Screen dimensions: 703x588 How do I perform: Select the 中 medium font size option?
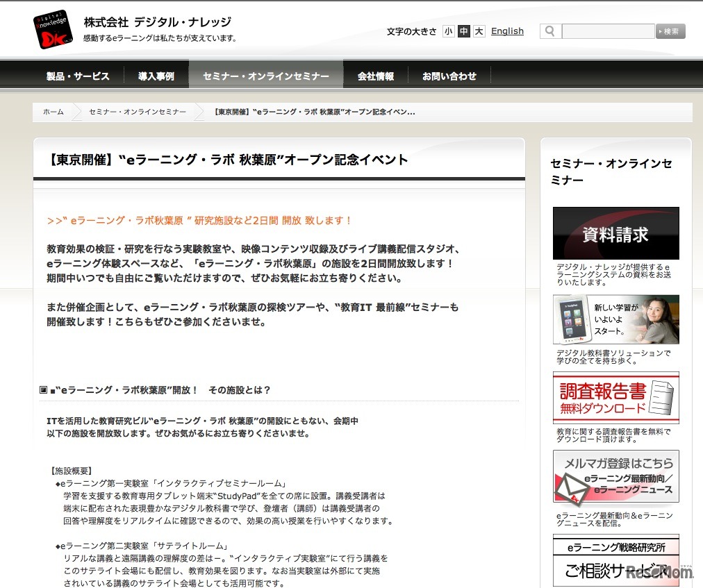point(463,31)
